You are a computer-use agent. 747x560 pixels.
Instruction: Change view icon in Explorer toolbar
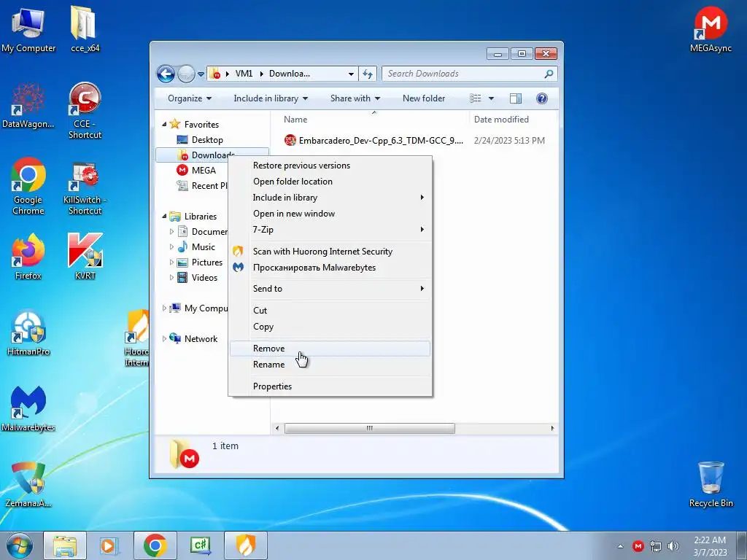point(476,98)
